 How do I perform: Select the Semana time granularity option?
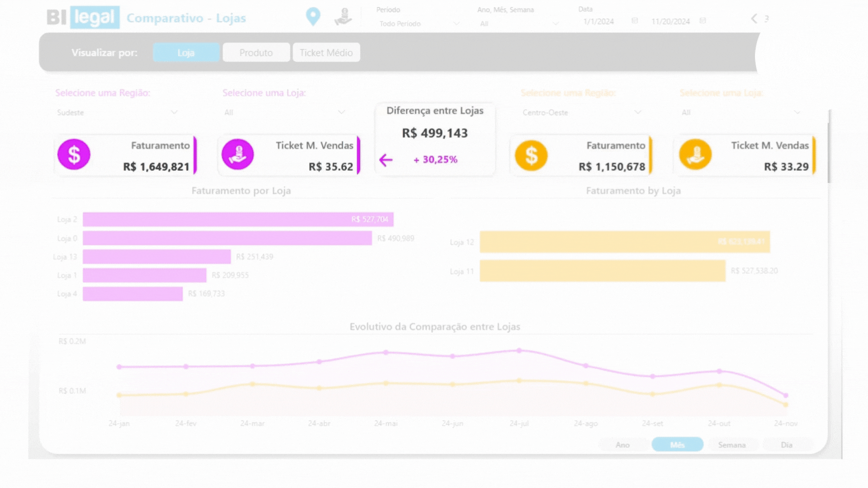pos(731,445)
